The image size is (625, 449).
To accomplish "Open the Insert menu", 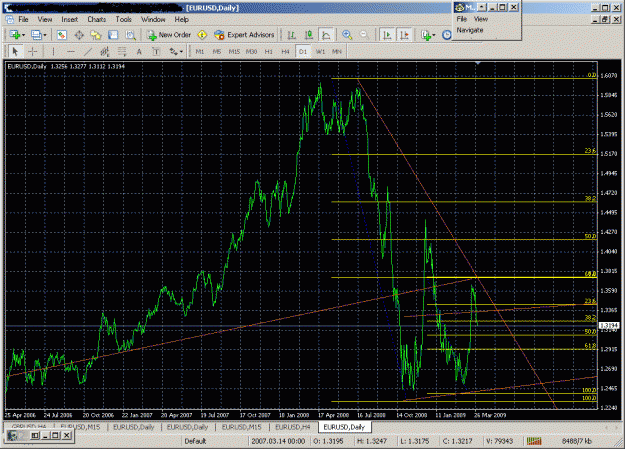I will click(69, 19).
